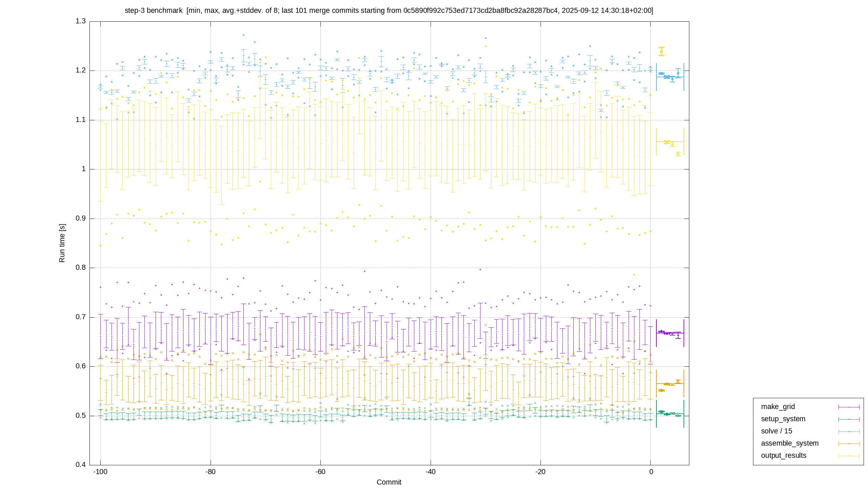Click the 0.4 y-axis tick label
Image resolution: width=868 pixels, height=488 pixels.
coord(81,465)
